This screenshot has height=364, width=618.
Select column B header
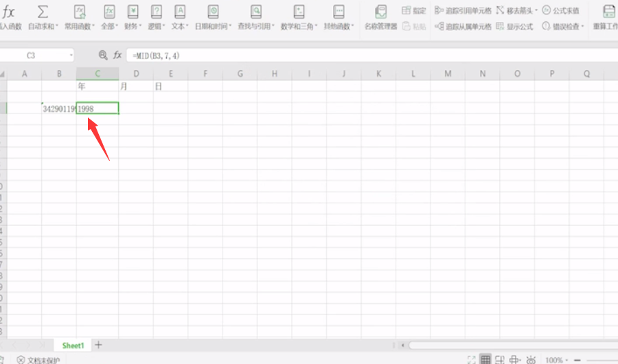(59, 73)
